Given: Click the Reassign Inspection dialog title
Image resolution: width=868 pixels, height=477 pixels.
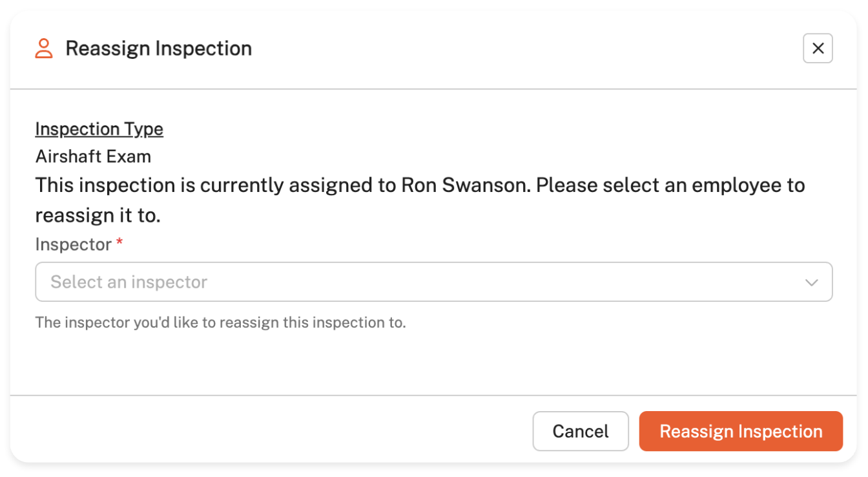Looking at the screenshot, I should click(158, 48).
